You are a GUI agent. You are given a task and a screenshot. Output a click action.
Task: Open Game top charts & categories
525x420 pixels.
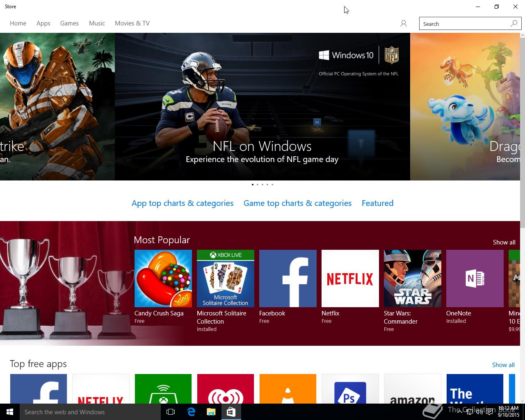(297, 203)
